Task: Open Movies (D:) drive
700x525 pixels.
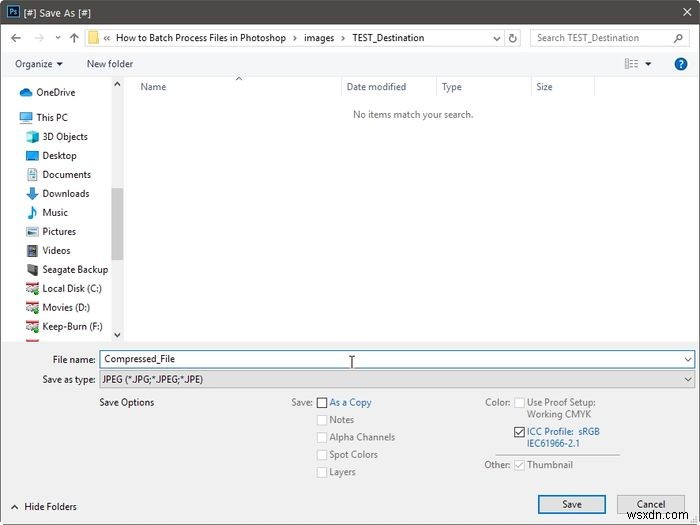Action: pyautogui.click(x=58, y=308)
